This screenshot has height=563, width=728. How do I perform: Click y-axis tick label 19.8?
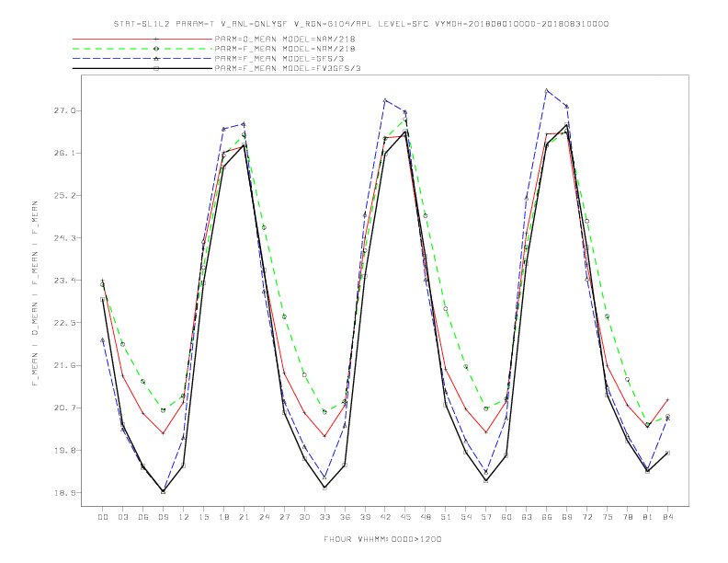[x=64, y=450]
